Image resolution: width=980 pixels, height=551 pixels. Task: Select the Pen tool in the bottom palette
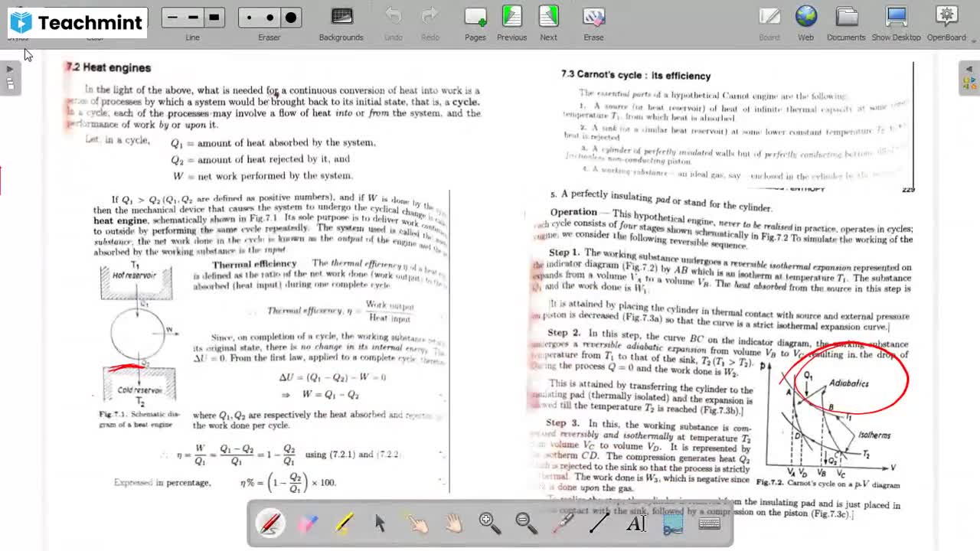270,523
